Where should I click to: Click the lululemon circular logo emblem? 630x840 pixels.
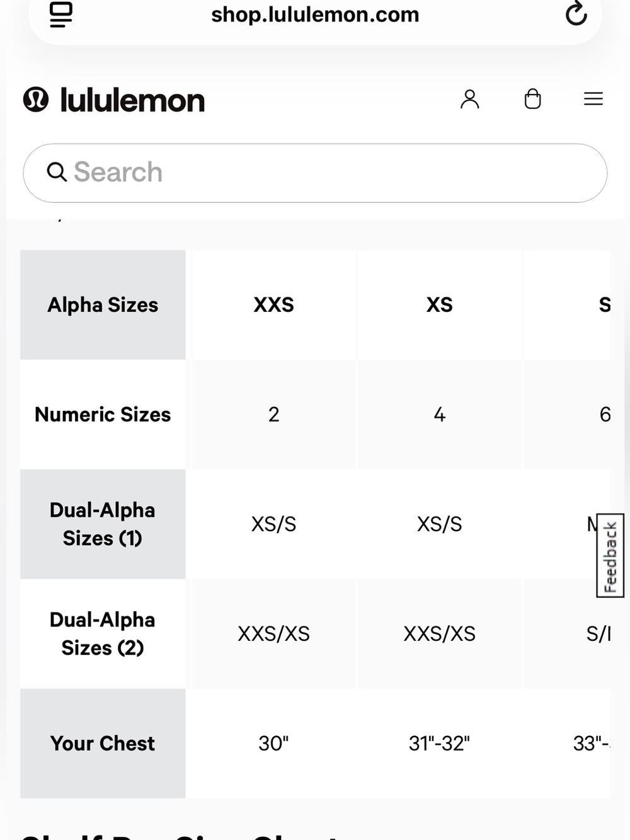36,100
